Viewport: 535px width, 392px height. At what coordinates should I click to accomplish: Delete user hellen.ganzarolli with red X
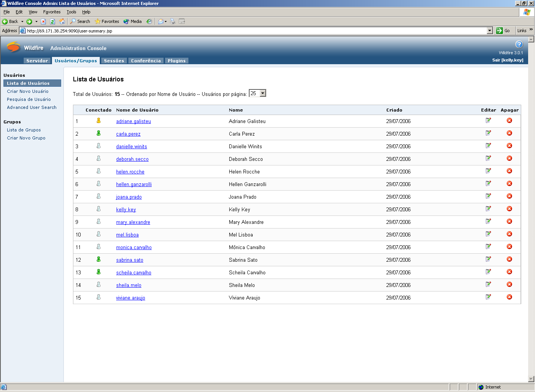509,183
